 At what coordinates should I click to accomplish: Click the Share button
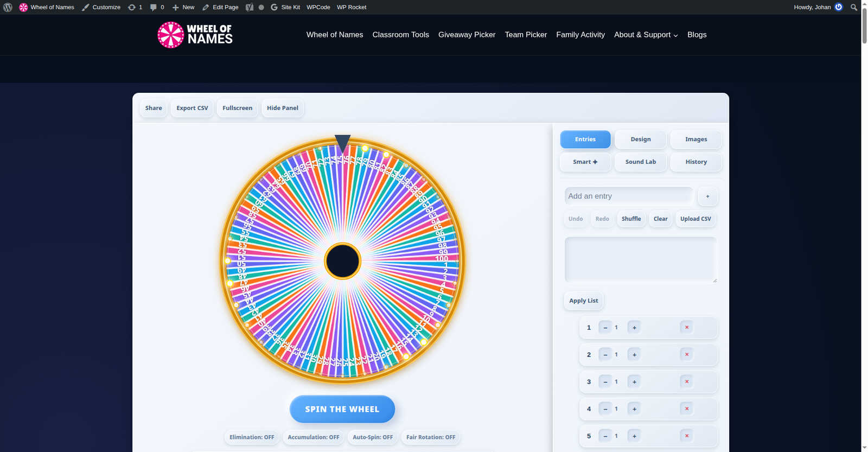tap(154, 108)
